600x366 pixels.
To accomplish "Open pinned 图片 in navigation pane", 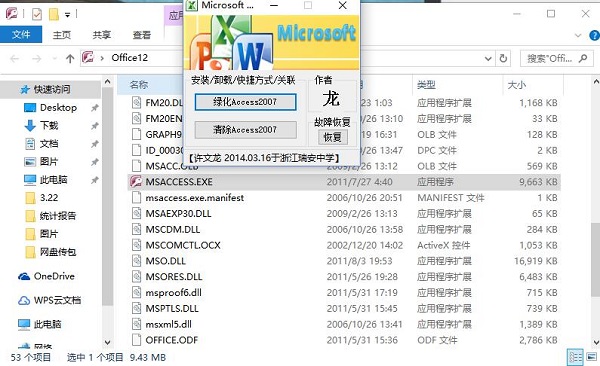I will (x=49, y=162).
